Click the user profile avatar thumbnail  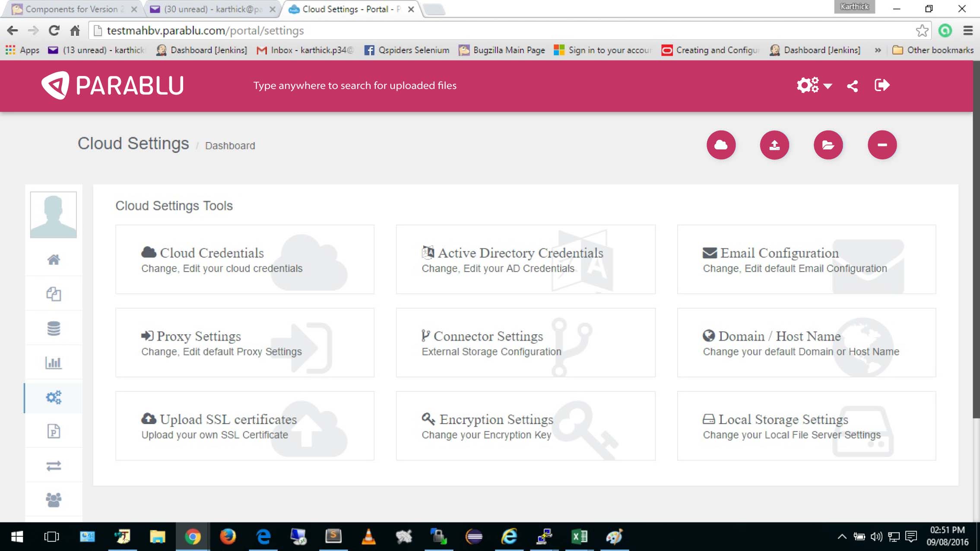54,215
